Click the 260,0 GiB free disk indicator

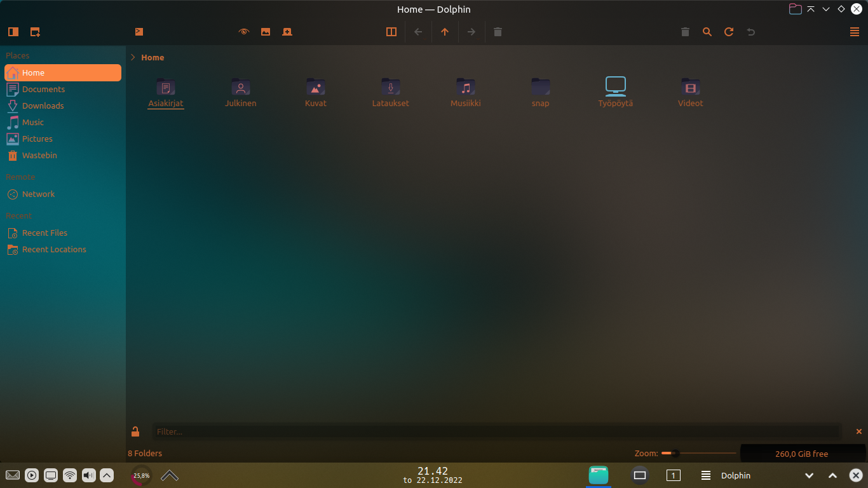[x=803, y=453]
